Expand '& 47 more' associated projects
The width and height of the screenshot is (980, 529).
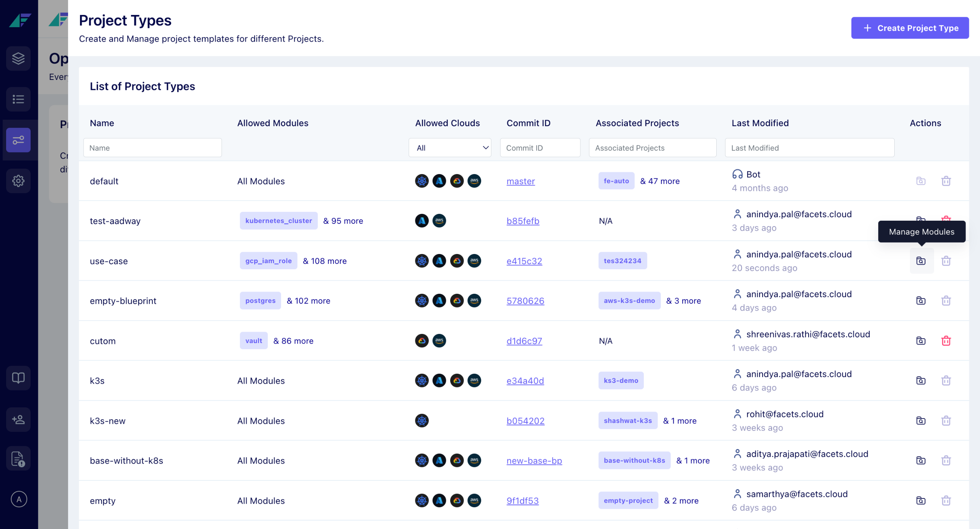click(660, 181)
